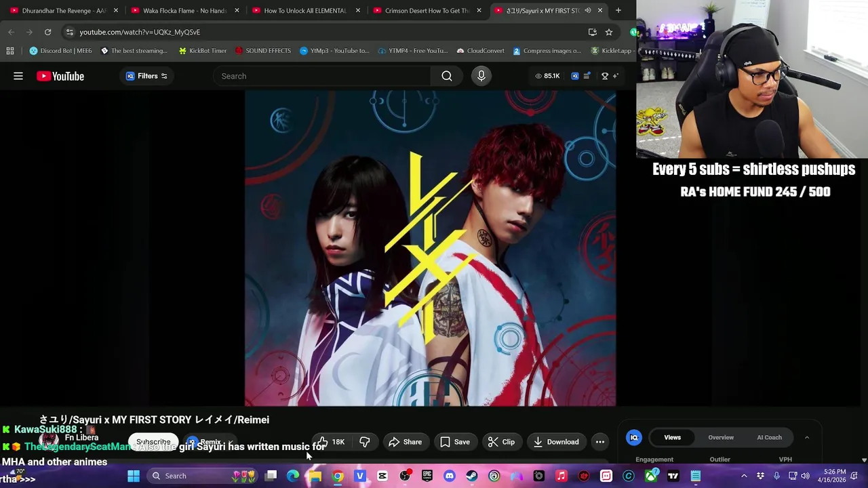The height and width of the screenshot is (488, 868).
Task: Show hidden system tray icons
Action: click(x=744, y=476)
